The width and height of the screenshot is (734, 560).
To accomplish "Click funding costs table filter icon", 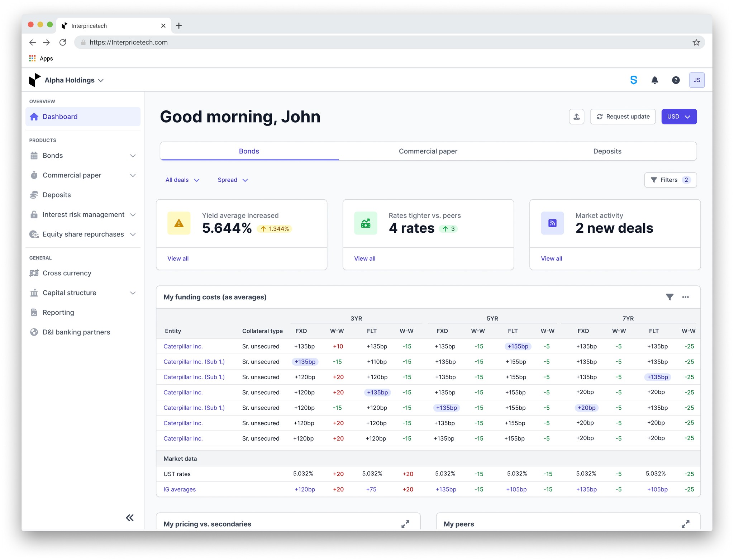I will point(669,297).
